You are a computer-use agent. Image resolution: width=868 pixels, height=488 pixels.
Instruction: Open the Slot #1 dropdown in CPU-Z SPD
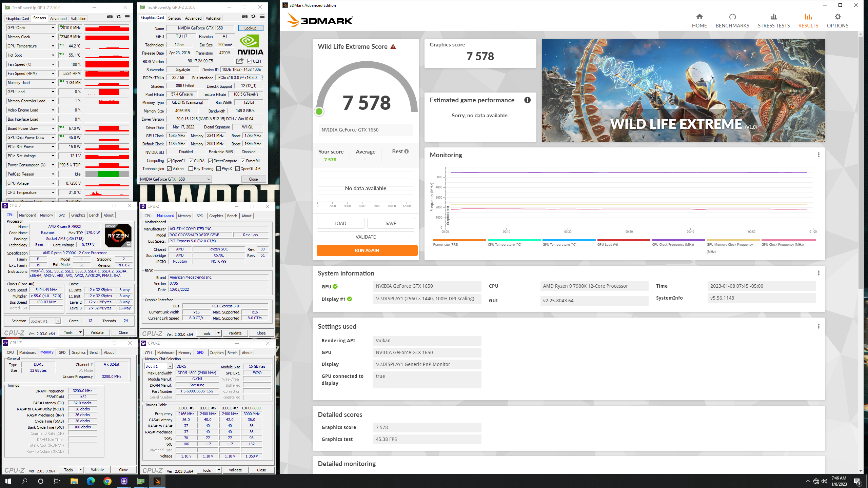coord(159,366)
